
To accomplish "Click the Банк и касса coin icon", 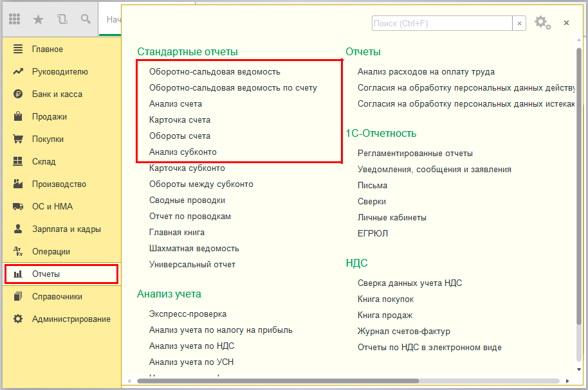I will coord(18,94).
